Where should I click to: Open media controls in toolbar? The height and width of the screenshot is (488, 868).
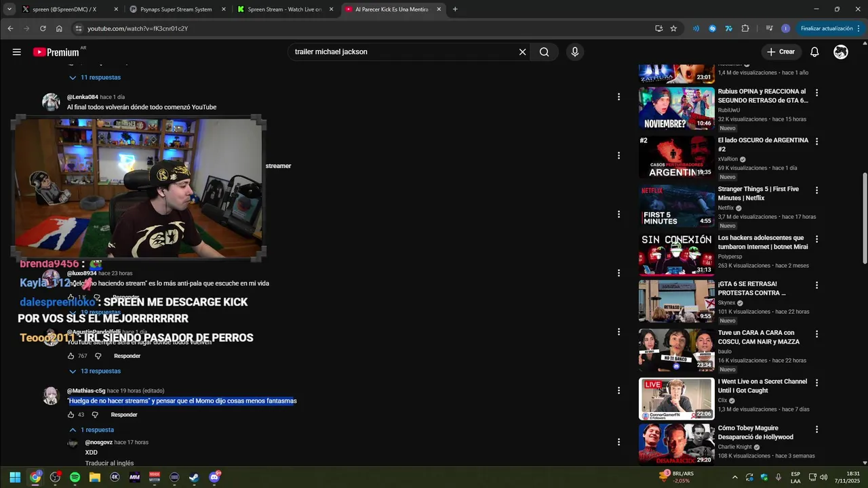click(x=769, y=28)
